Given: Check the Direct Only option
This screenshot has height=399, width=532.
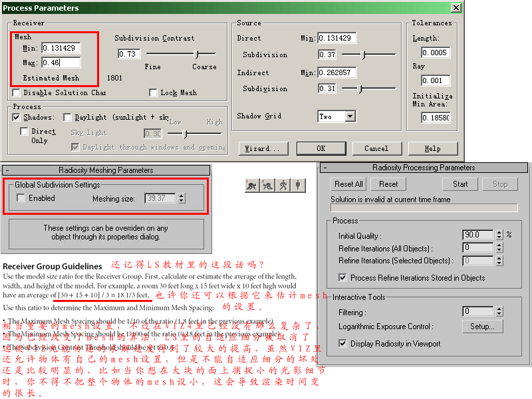Looking at the screenshot, I should pyautogui.click(x=24, y=131).
